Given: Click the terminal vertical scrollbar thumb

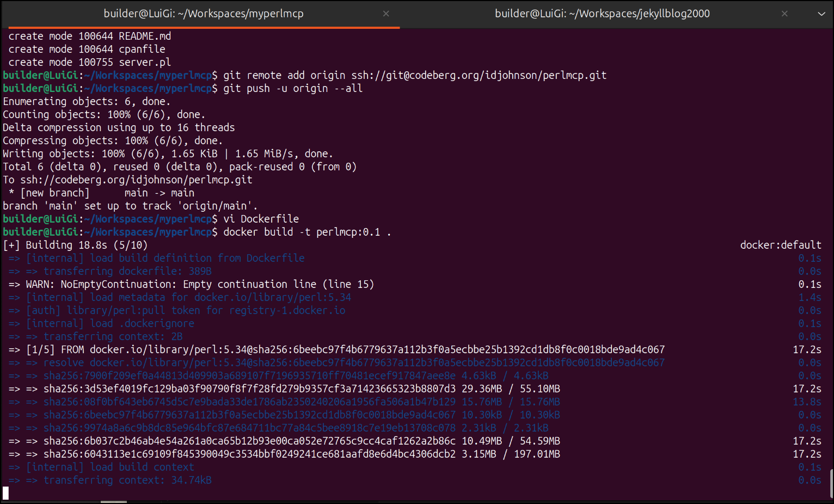Looking at the screenshot, I should click(x=831, y=483).
